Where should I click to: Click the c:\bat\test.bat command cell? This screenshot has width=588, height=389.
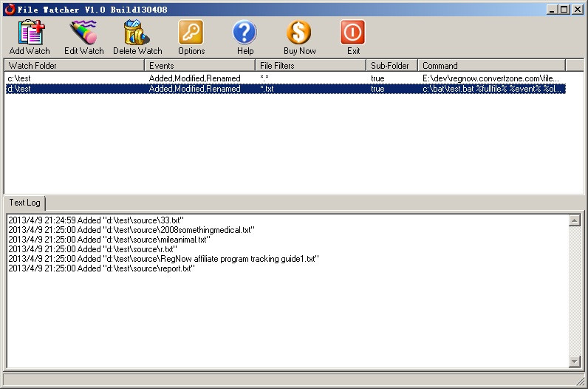point(492,89)
